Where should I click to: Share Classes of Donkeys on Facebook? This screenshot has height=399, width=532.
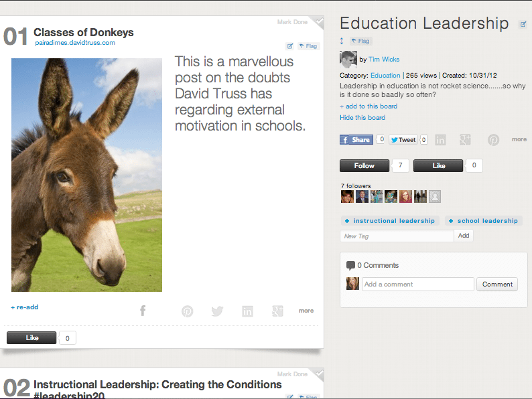point(143,311)
